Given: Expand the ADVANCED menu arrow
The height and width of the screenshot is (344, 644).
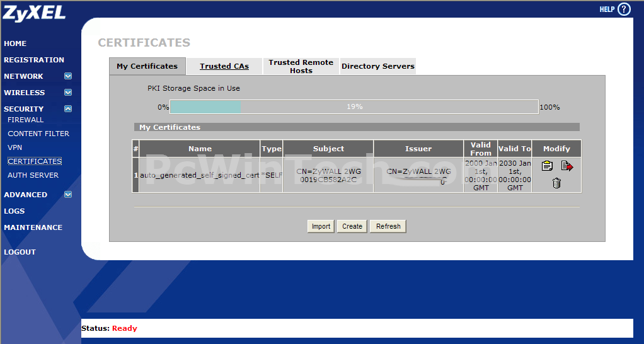Looking at the screenshot, I should 68,195.
